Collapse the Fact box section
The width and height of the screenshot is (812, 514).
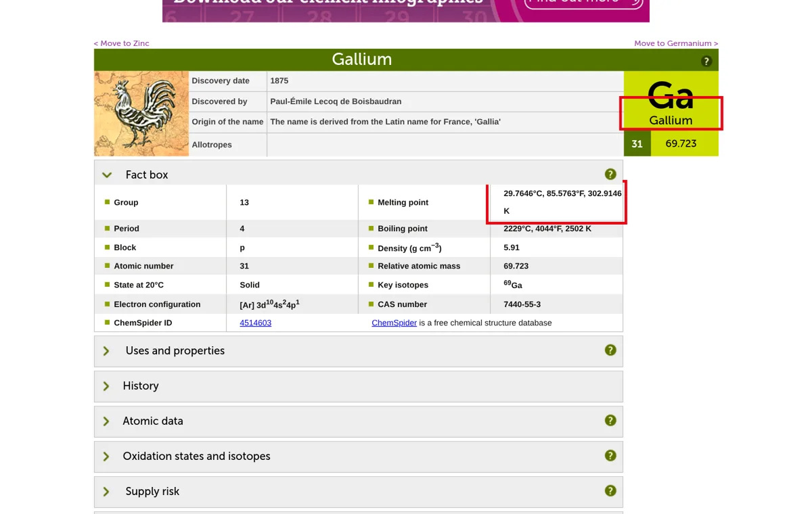(x=107, y=175)
